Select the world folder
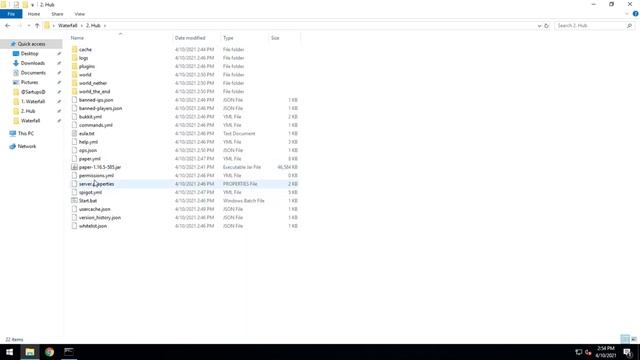 85,75
